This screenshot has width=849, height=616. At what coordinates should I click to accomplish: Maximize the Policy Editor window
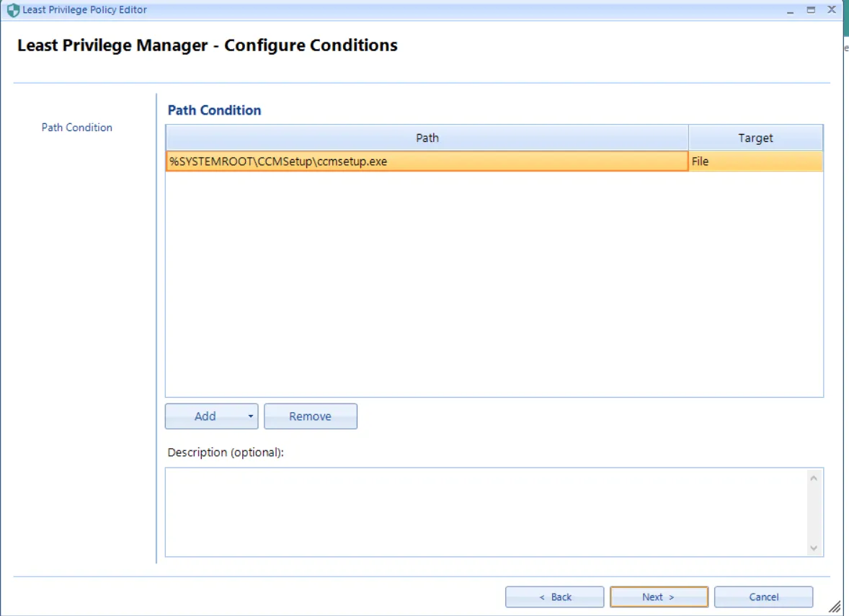point(811,10)
